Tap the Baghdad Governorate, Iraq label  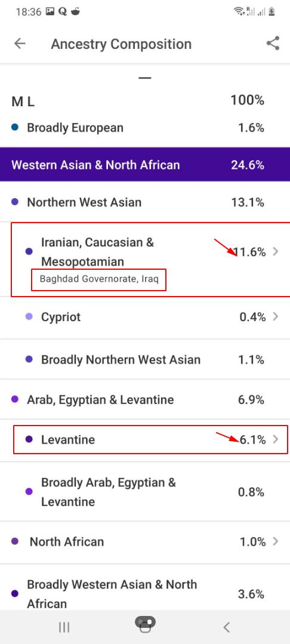click(x=99, y=279)
